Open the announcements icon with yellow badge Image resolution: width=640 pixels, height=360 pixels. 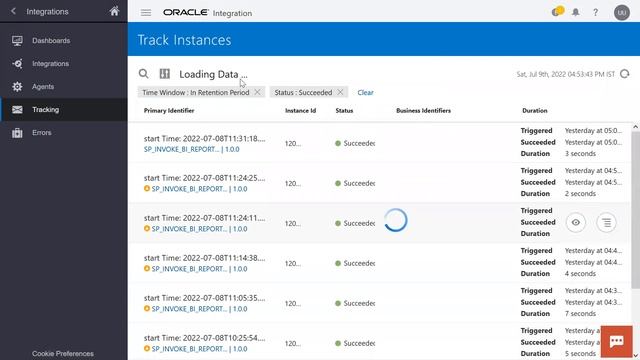coord(557,11)
